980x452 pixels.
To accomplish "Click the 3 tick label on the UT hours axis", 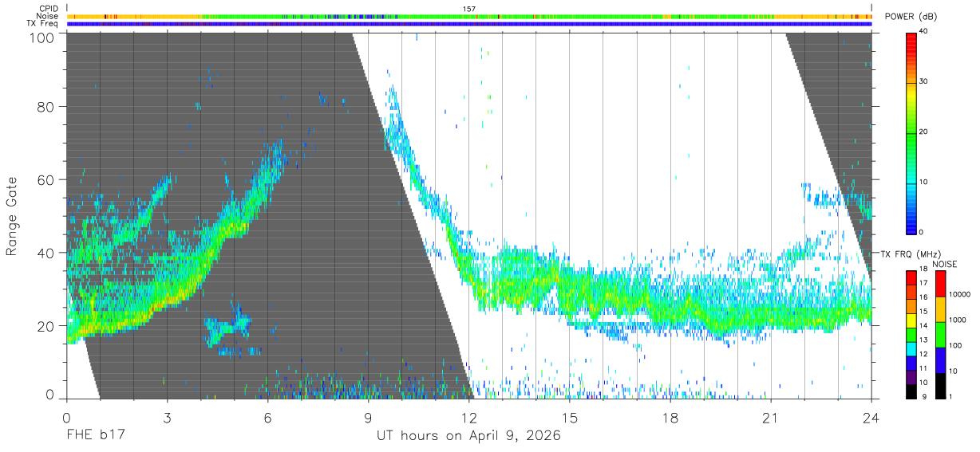I will pos(167,418).
